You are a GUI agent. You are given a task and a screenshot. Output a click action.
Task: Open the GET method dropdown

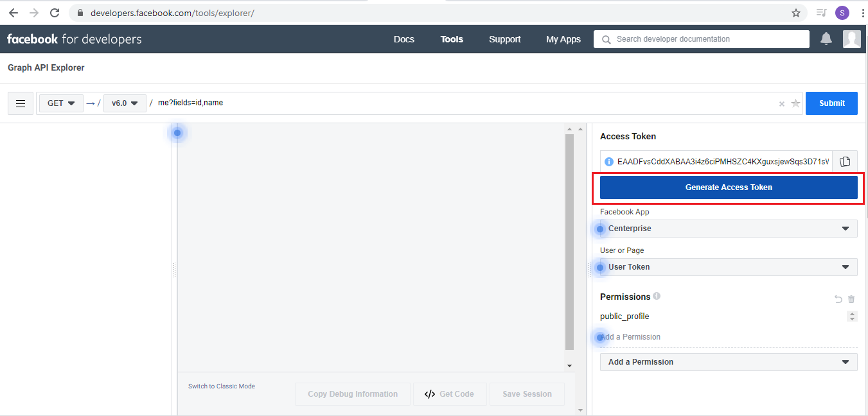tap(62, 103)
